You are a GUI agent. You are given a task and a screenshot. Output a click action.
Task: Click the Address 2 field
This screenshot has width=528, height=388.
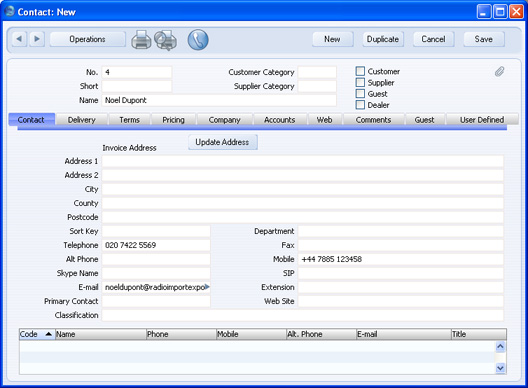coord(303,175)
